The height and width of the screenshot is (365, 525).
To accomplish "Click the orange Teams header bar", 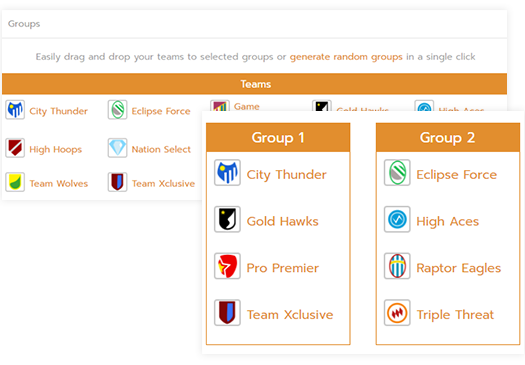I will coord(254,84).
